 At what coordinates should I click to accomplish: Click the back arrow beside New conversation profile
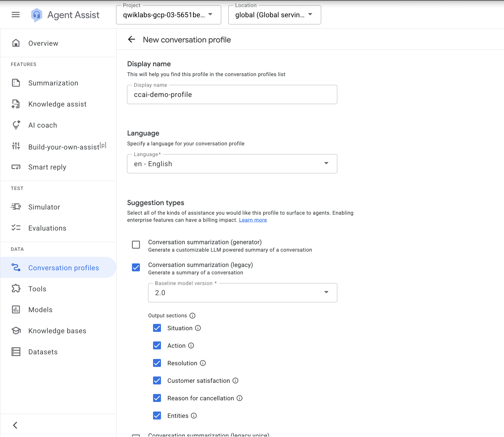pos(132,39)
